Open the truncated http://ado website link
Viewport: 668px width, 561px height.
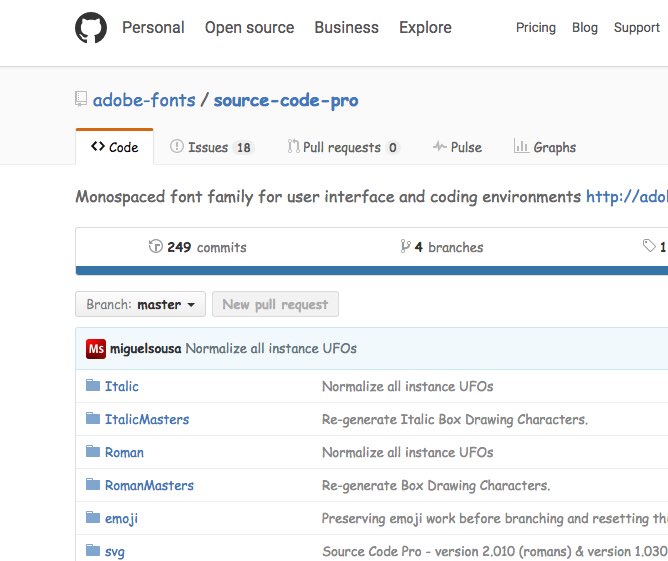click(627, 196)
